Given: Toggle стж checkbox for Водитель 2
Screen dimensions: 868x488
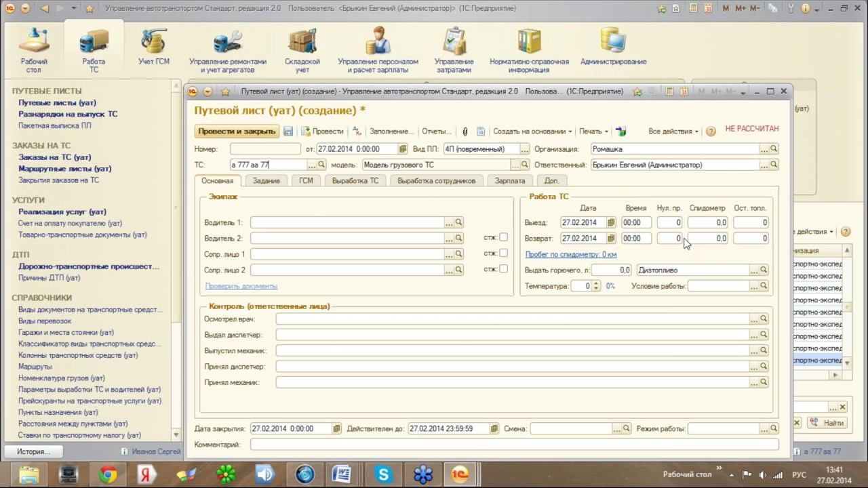Looking at the screenshot, I should (503, 237).
